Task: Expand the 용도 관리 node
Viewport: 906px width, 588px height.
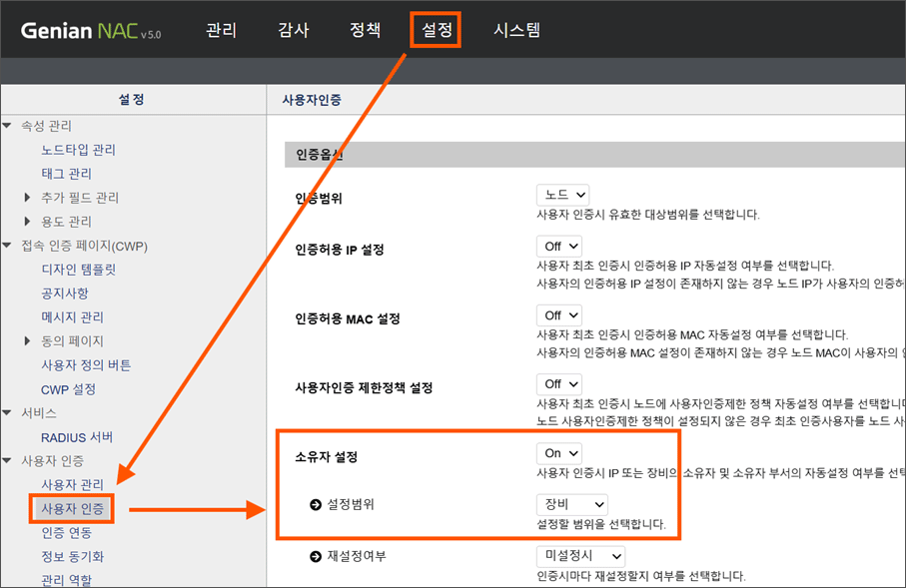Action: click(28, 222)
